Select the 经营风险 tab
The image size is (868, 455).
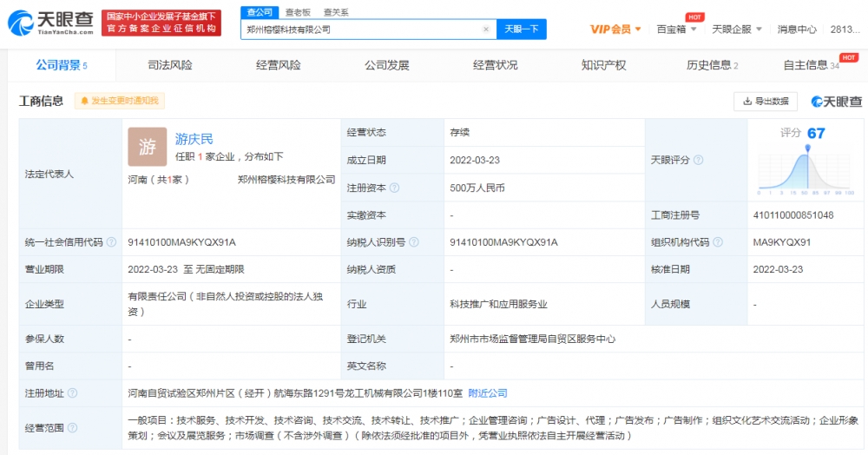point(278,65)
